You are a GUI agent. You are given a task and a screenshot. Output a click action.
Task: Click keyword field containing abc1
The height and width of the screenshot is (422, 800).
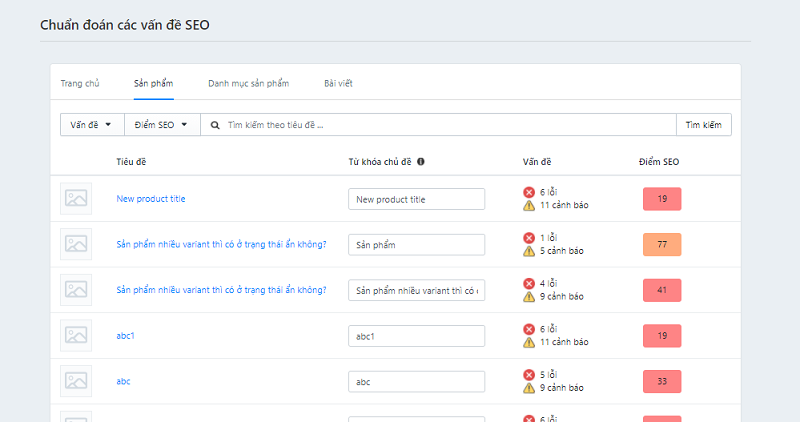[x=417, y=336]
